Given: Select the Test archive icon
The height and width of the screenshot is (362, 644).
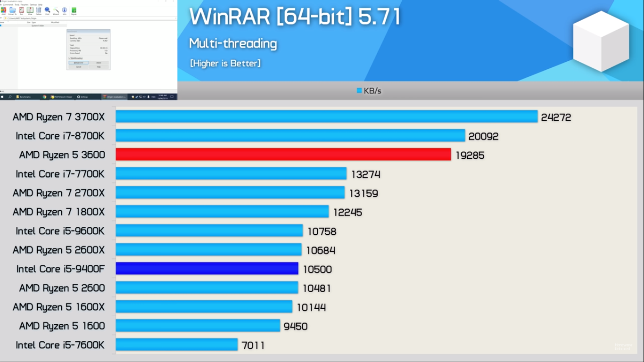Looking at the screenshot, I should click(x=21, y=10).
